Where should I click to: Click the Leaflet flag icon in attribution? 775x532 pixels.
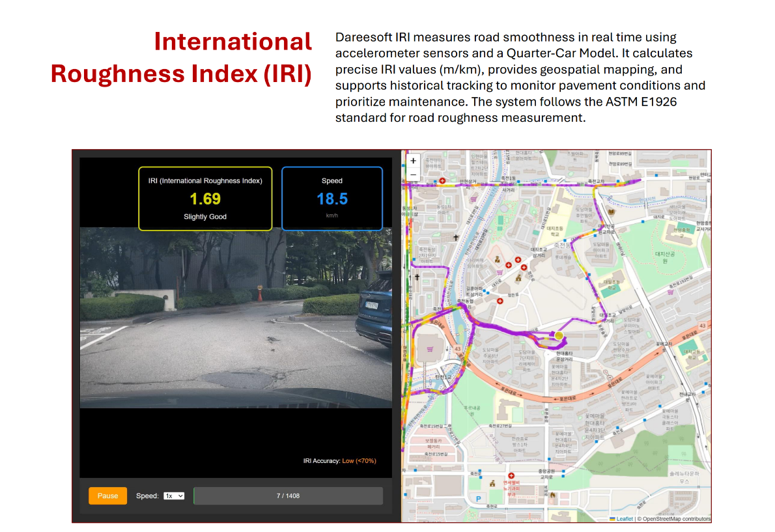612,519
